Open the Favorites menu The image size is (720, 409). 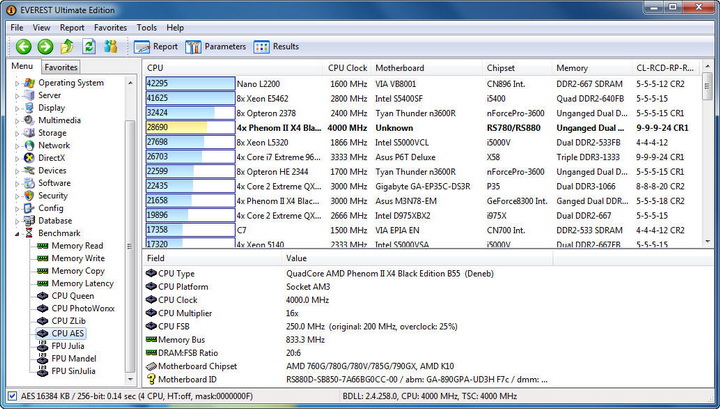(110, 28)
